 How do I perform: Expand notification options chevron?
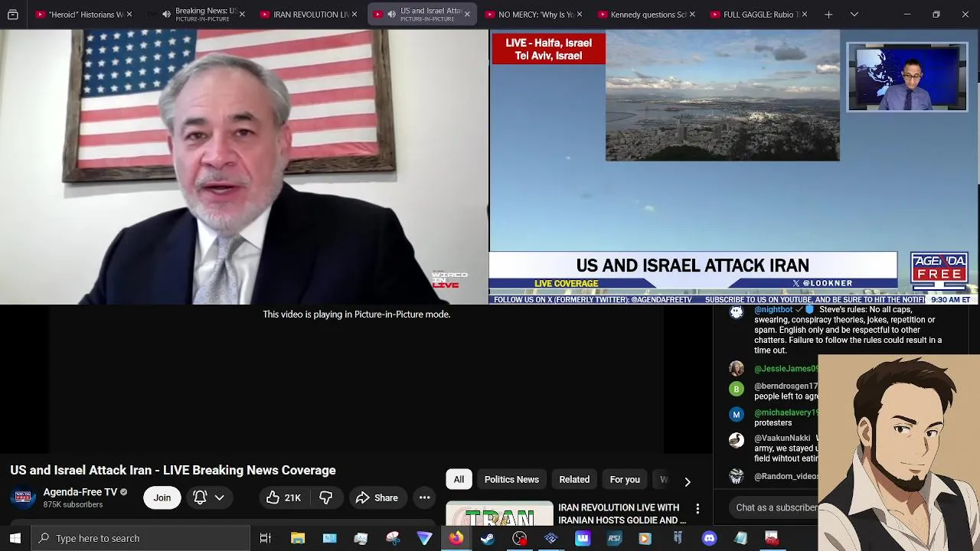point(219,497)
